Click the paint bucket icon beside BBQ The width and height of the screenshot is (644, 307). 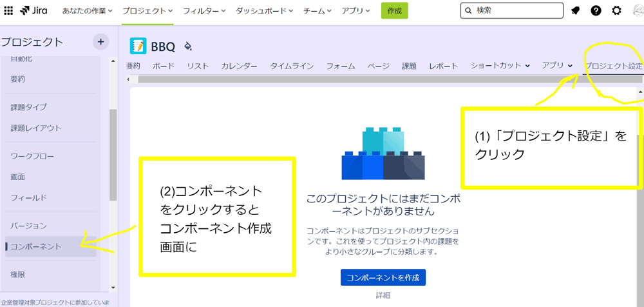(x=188, y=46)
